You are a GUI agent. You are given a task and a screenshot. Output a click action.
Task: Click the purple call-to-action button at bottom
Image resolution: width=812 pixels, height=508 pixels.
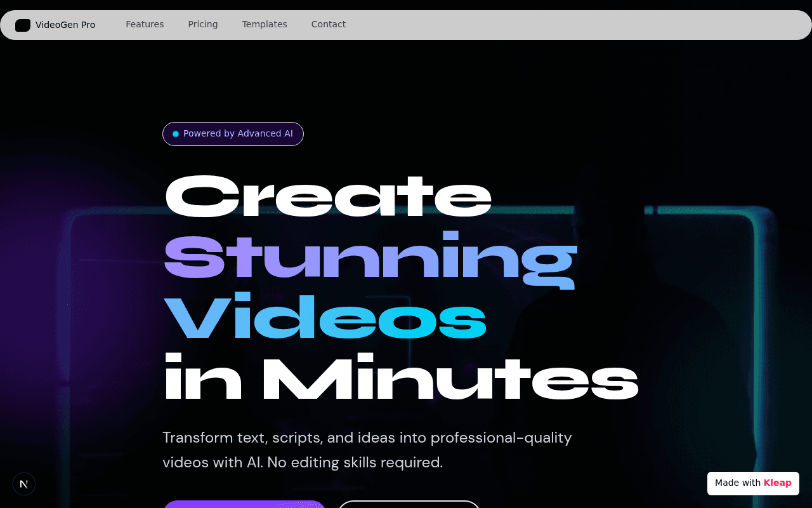click(245, 504)
